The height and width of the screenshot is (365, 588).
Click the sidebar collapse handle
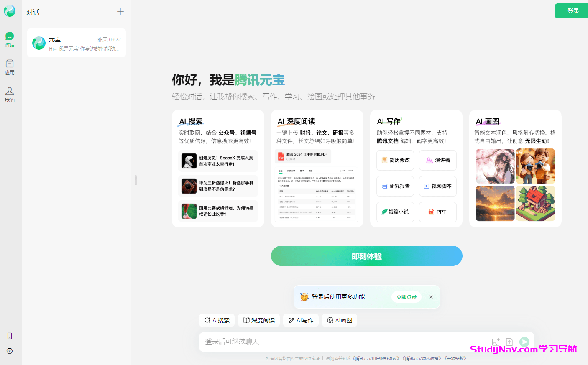(136, 180)
